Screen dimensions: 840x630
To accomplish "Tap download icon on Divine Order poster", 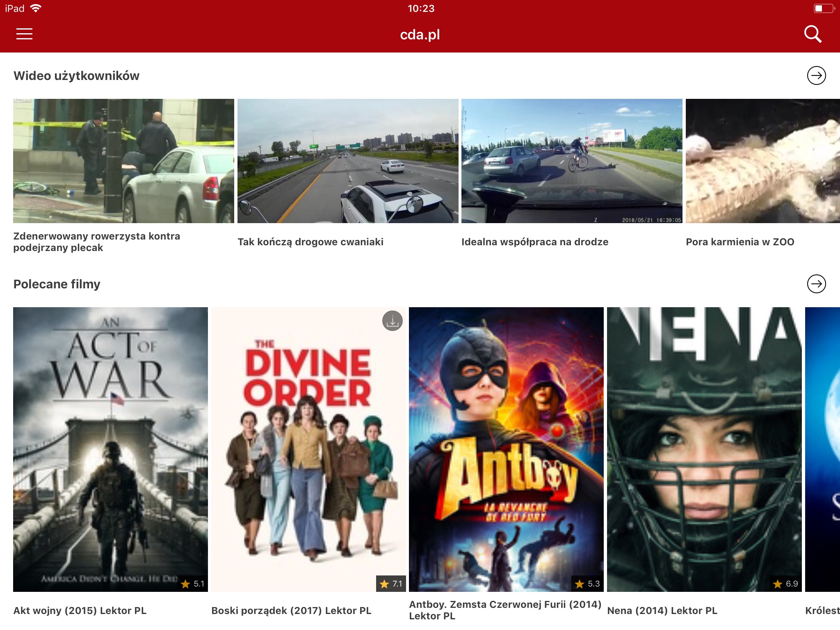I will click(x=392, y=321).
